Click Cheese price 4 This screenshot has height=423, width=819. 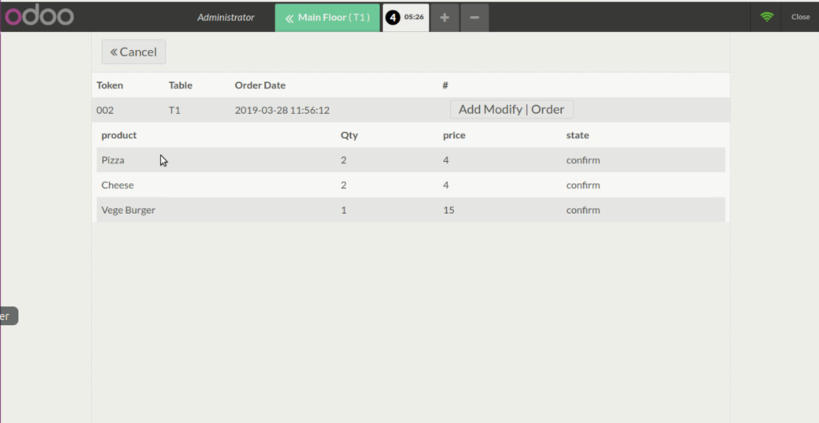(446, 185)
